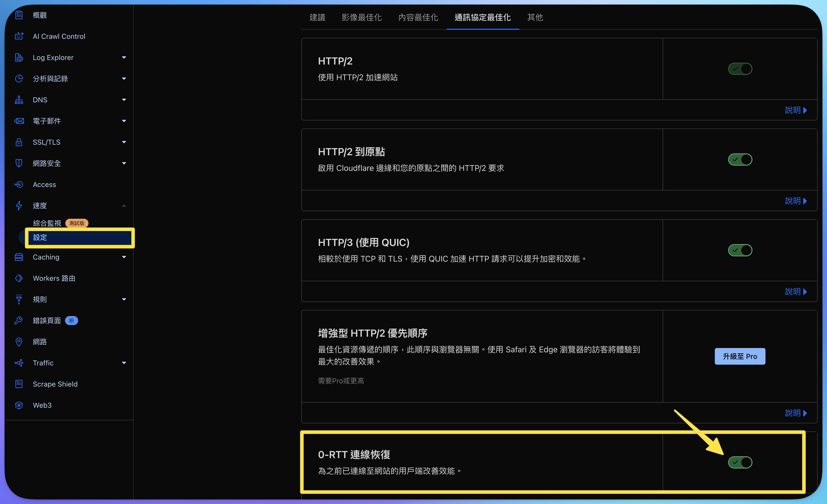Click the 網路安全 shield icon
827x504 pixels.
(x=19, y=163)
